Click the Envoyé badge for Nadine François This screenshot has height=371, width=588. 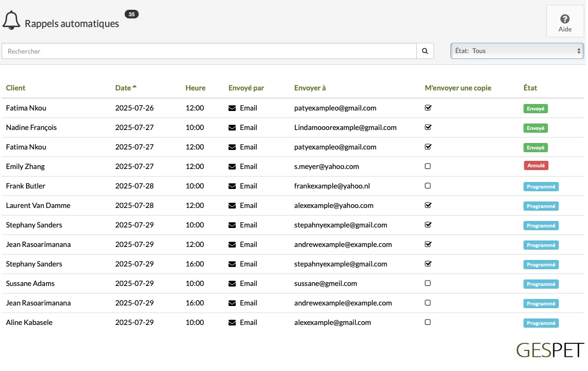(x=535, y=128)
